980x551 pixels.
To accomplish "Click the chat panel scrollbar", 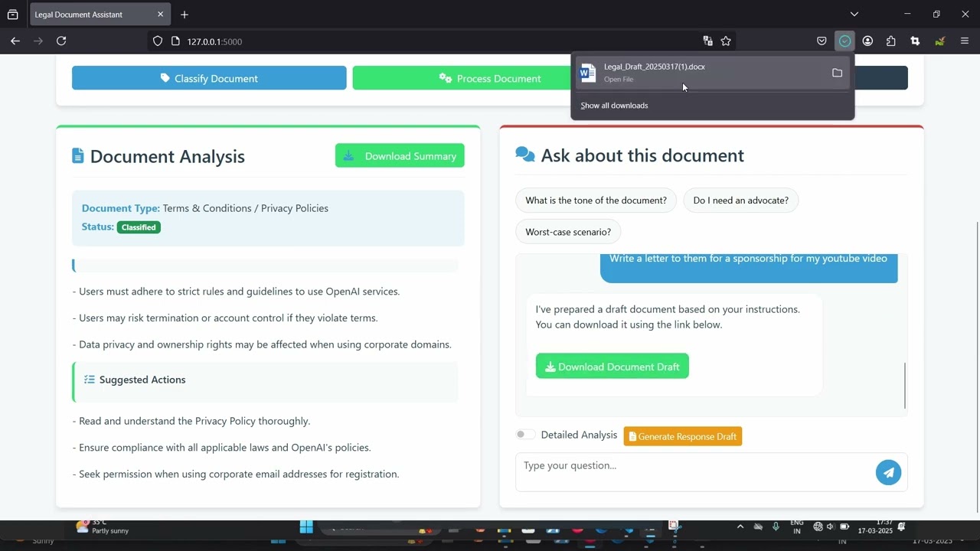I will [x=905, y=385].
